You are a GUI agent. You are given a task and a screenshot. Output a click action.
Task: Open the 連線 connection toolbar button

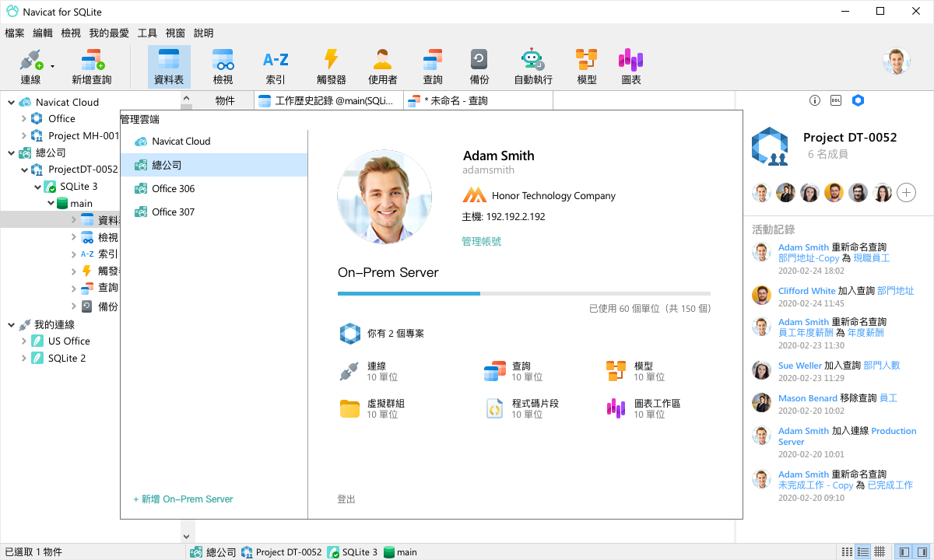point(31,66)
